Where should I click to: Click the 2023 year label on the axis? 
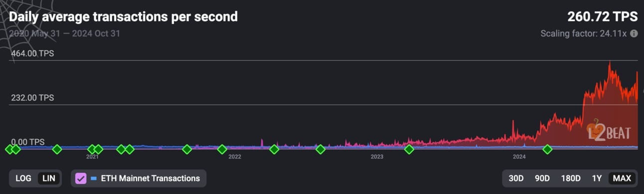[x=377, y=157]
